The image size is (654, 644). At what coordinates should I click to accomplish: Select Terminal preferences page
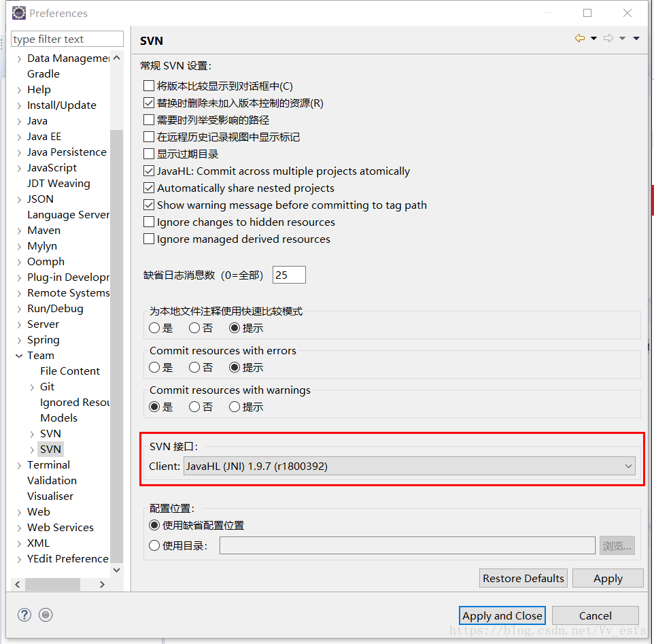click(x=48, y=464)
